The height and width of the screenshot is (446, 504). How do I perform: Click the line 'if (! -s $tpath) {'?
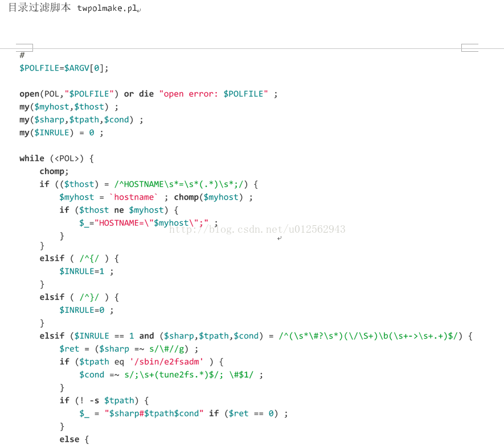[104, 400]
